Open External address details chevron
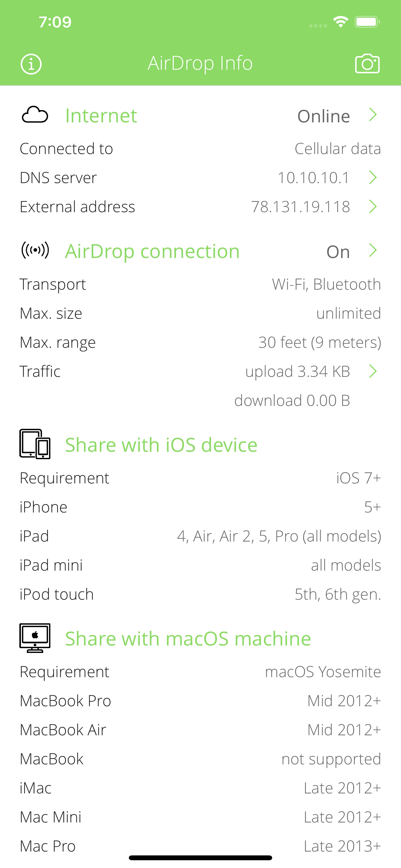Image resolution: width=401 pixels, height=868 pixels. click(x=373, y=207)
